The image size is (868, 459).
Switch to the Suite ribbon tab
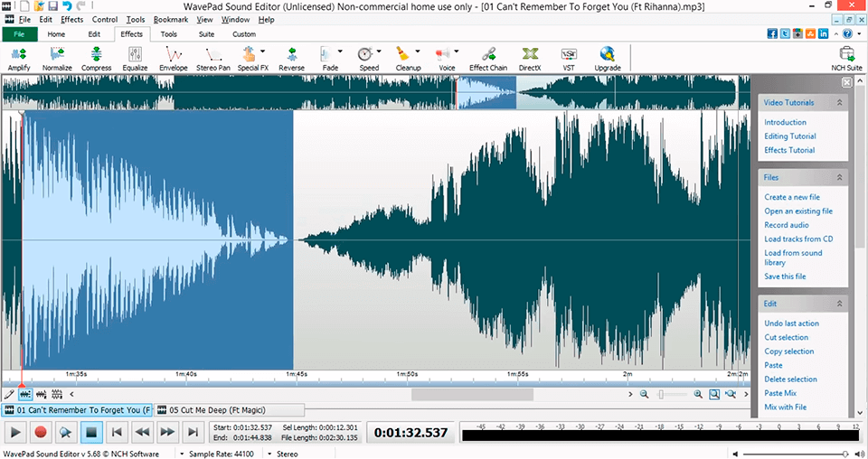click(x=206, y=34)
